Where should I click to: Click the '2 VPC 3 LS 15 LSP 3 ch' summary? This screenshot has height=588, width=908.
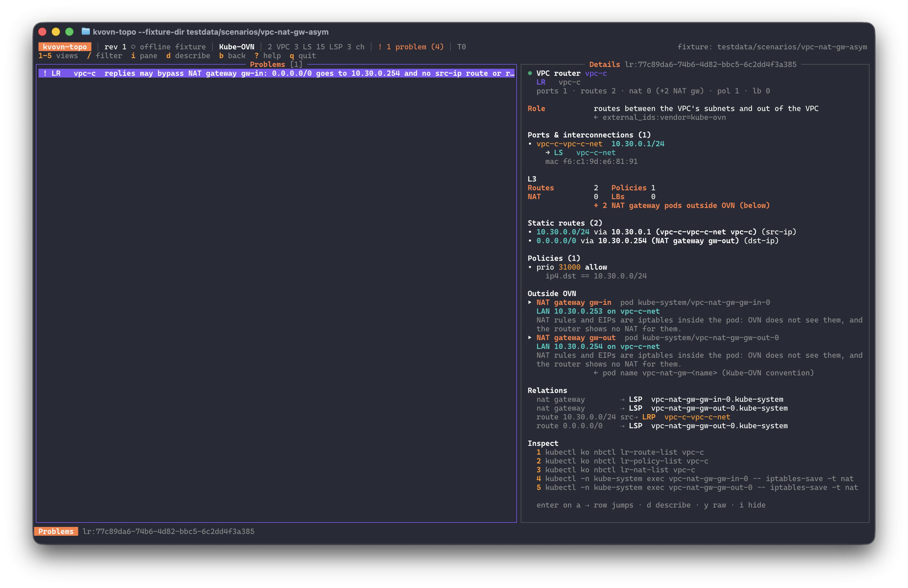click(x=316, y=47)
